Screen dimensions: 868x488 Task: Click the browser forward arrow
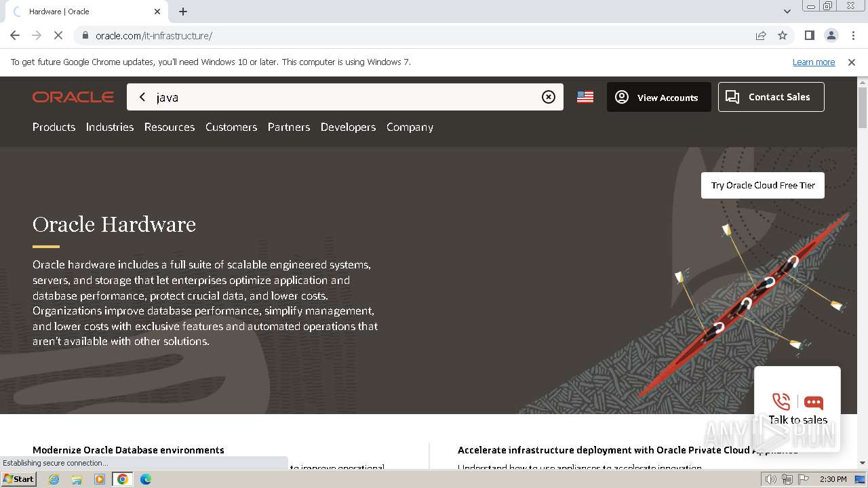(x=37, y=35)
